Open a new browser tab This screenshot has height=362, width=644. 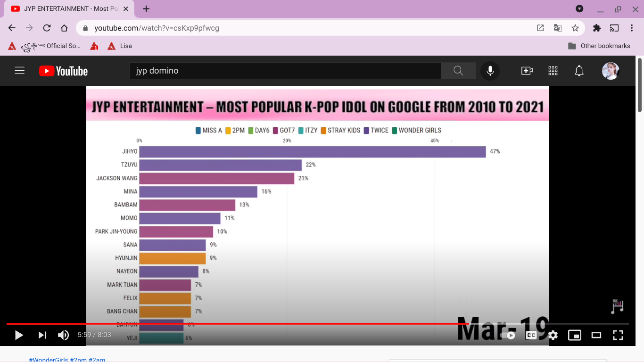pos(146,8)
